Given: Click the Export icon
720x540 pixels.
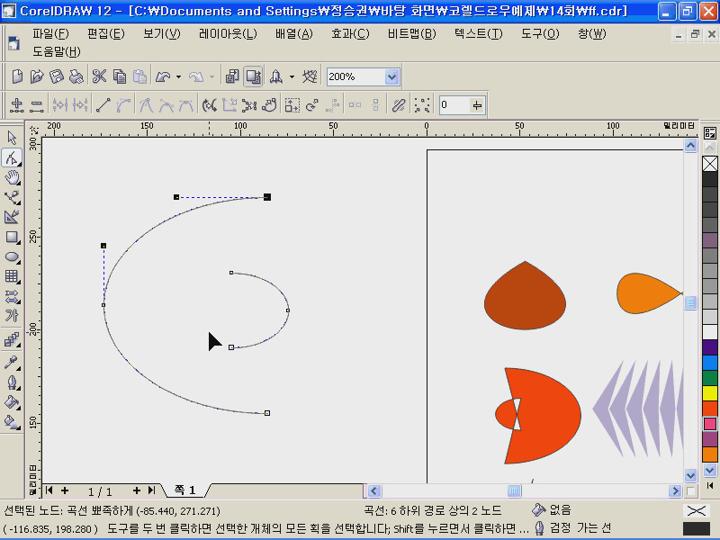Looking at the screenshot, I should tap(253, 76).
